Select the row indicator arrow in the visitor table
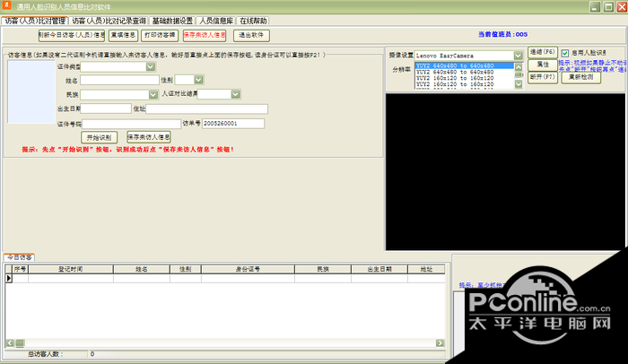This screenshot has height=364, width=628. (8, 278)
